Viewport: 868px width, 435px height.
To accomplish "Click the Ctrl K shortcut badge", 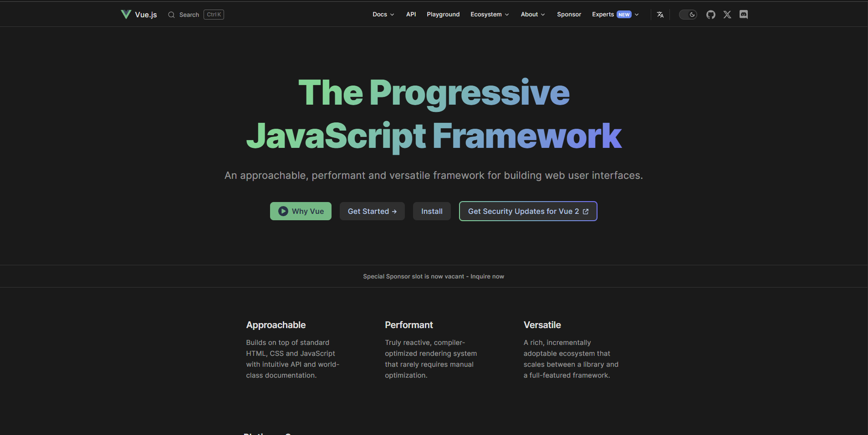I will click(x=214, y=15).
